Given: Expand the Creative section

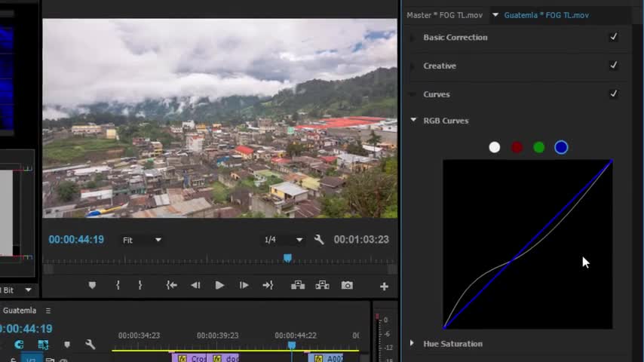Looking at the screenshot, I should (x=412, y=66).
